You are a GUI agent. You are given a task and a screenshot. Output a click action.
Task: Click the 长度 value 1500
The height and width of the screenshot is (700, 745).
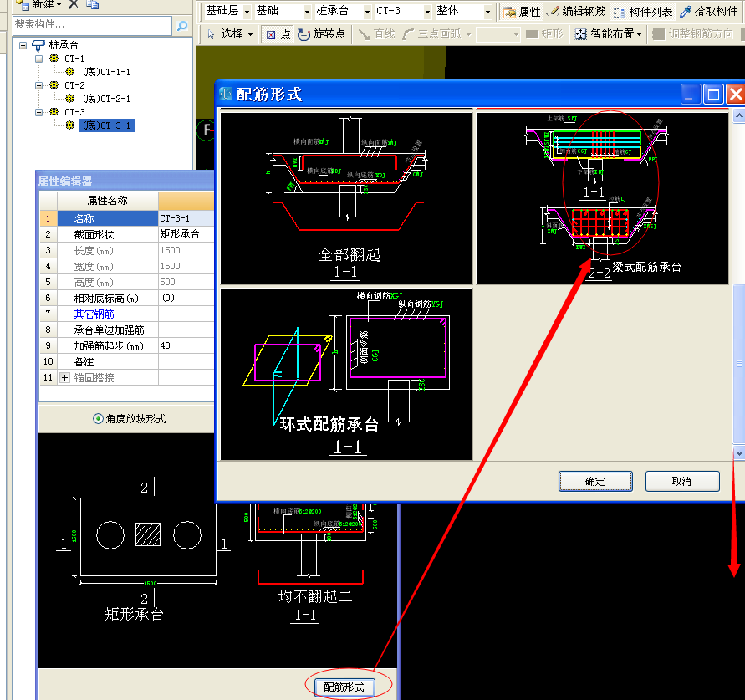186,250
